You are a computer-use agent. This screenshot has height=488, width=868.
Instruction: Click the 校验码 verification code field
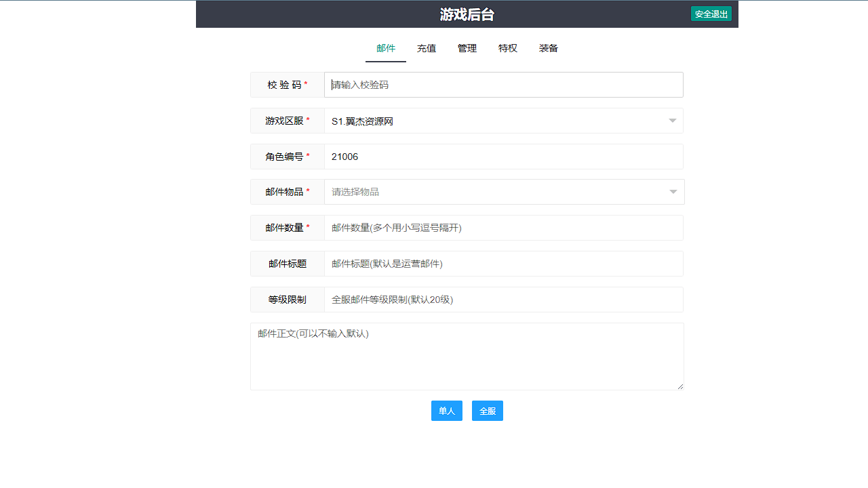pyautogui.click(x=503, y=84)
